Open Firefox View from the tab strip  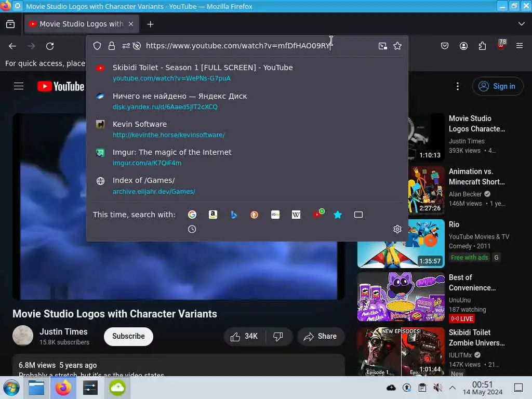click(x=10, y=24)
